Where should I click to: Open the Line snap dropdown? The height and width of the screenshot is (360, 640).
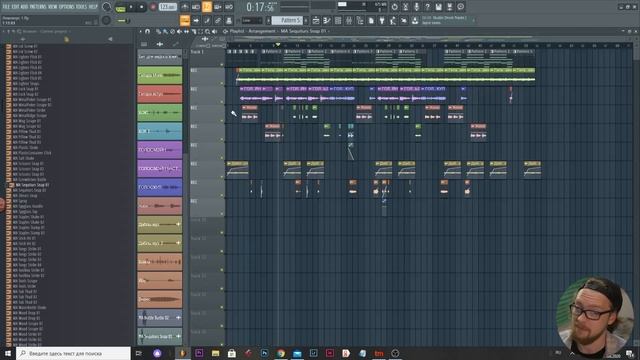tap(252, 20)
